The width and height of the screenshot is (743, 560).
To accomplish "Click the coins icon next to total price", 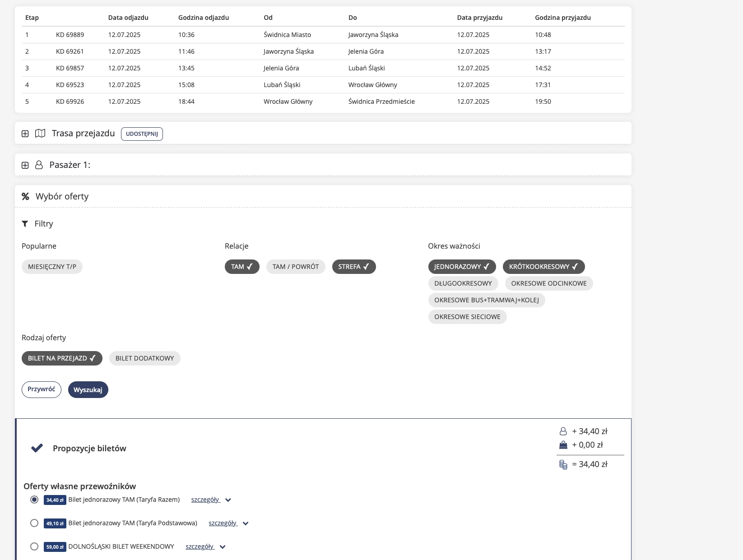I will [563, 464].
